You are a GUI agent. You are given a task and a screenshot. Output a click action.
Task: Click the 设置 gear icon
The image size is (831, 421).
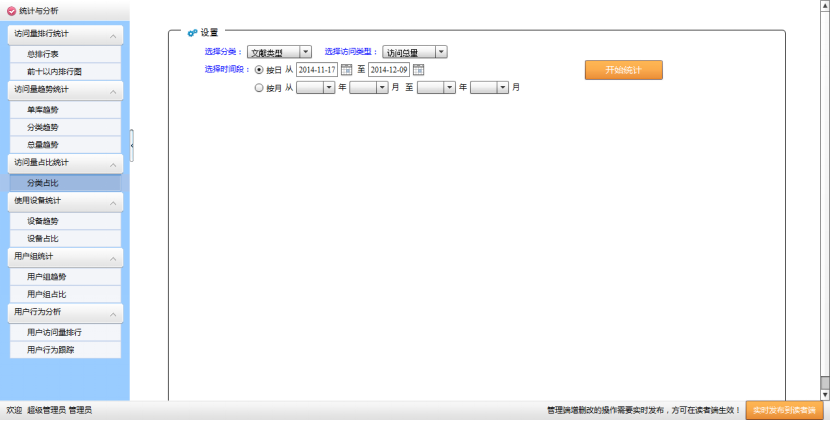click(192, 33)
